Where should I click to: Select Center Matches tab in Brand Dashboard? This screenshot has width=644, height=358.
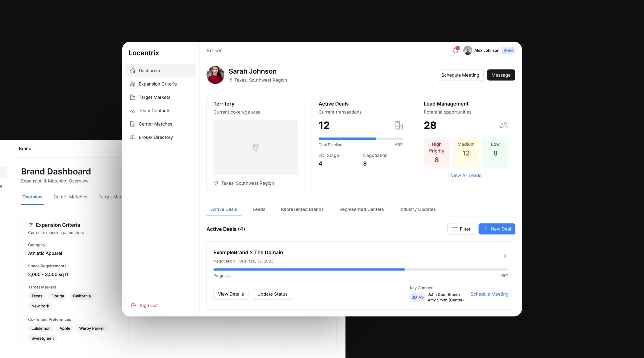tap(70, 197)
